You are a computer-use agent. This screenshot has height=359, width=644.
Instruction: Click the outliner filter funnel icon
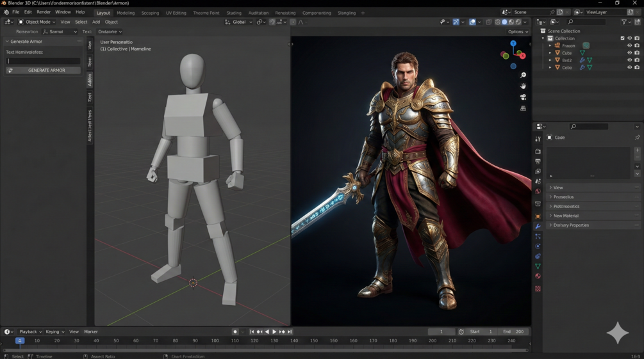click(624, 22)
